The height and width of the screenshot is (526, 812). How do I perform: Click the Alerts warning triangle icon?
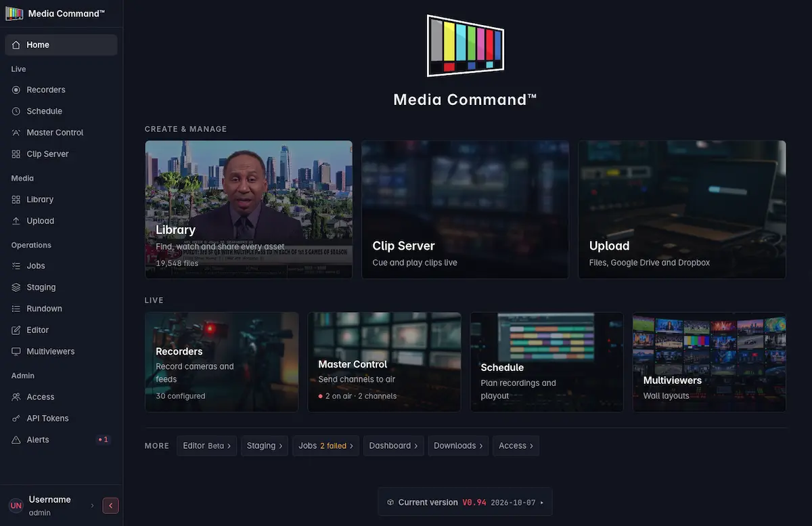coord(16,439)
